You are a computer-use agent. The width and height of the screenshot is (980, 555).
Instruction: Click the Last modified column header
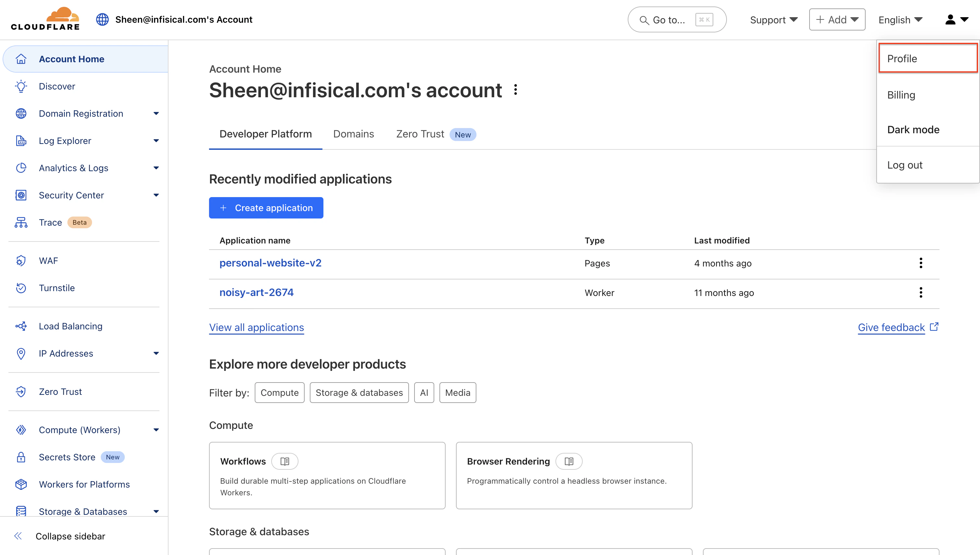pos(722,241)
